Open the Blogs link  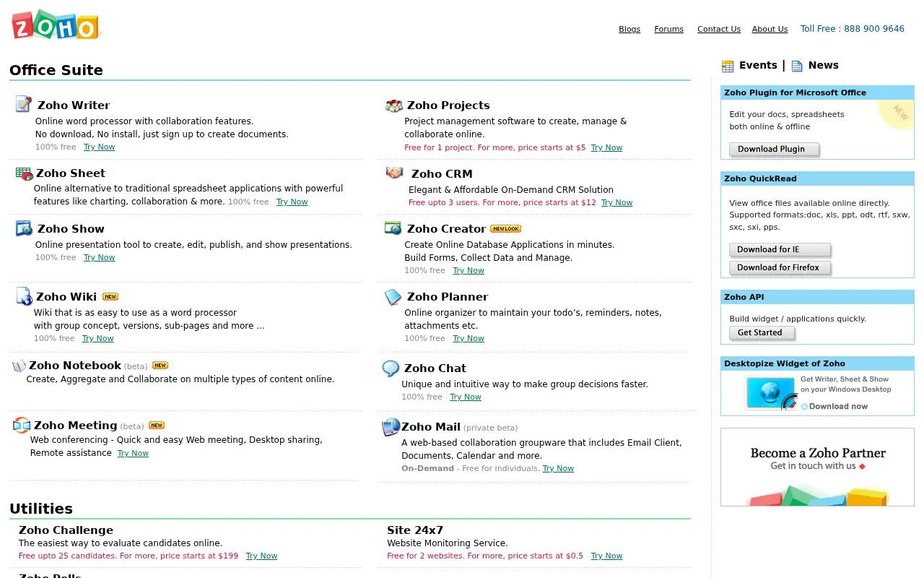(629, 29)
